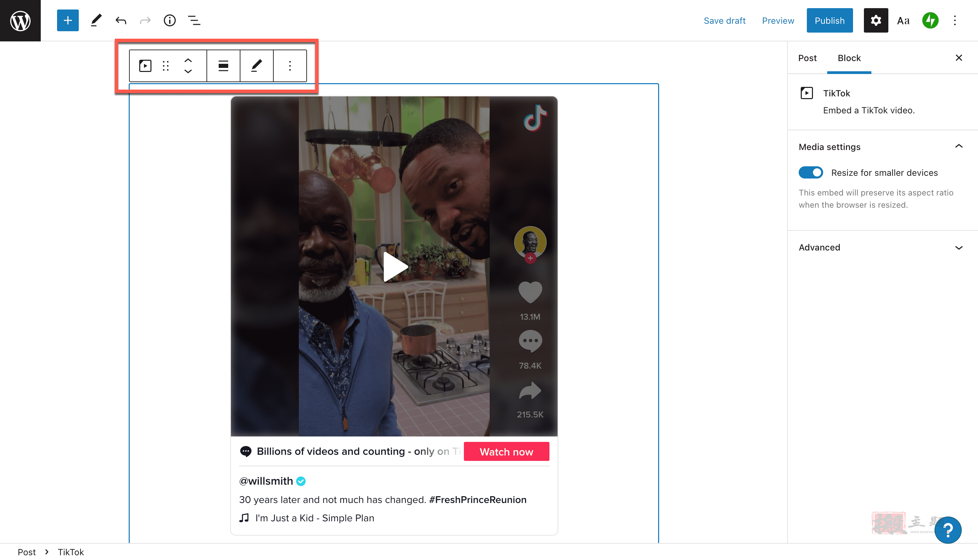Click TikTok in the bottom breadcrumb

click(x=71, y=552)
